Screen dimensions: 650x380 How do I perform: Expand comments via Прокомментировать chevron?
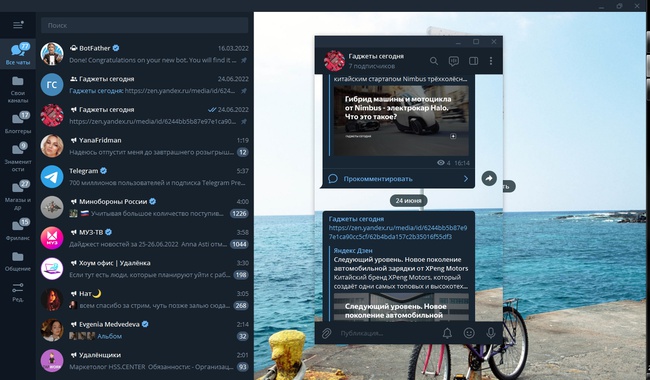coord(466,179)
